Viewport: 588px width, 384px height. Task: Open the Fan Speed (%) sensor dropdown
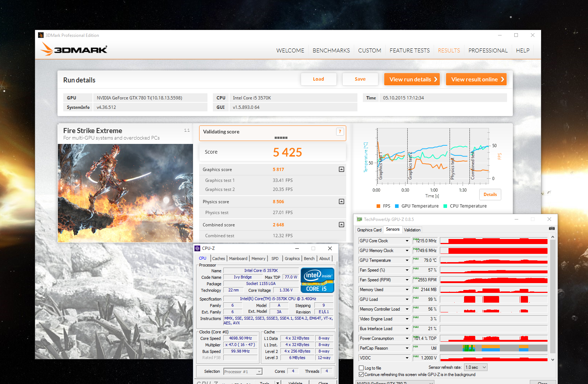(407, 270)
